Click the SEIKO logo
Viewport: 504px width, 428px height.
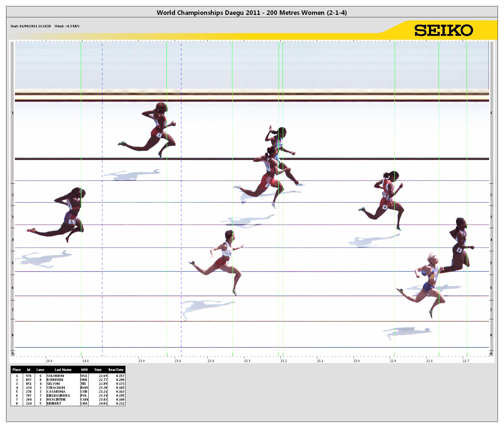click(x=443, y=30)
